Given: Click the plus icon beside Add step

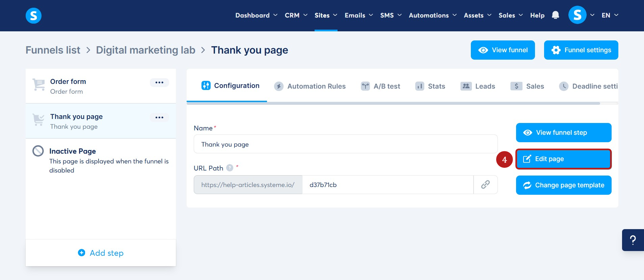Looking at the screenshot, I should (x=82, y=253).
